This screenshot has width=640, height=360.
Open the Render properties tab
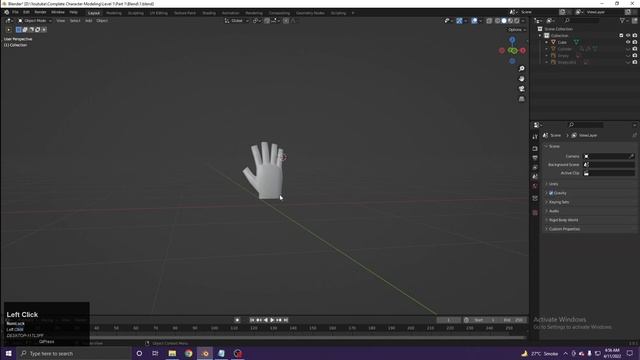535,149
